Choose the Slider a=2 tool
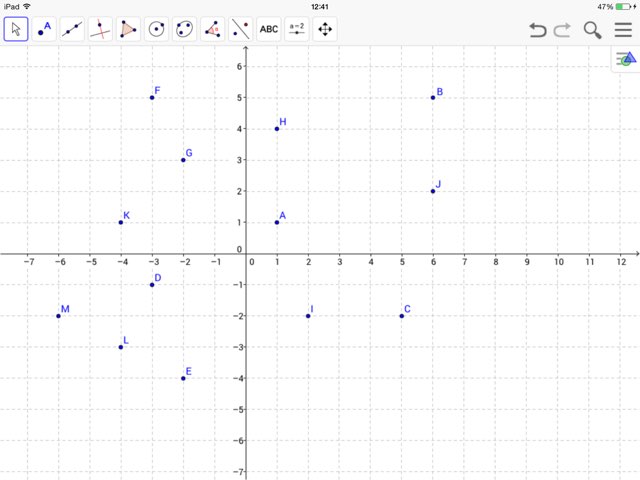Viewport: 640px width, 480px height. (x=297, y=29)
